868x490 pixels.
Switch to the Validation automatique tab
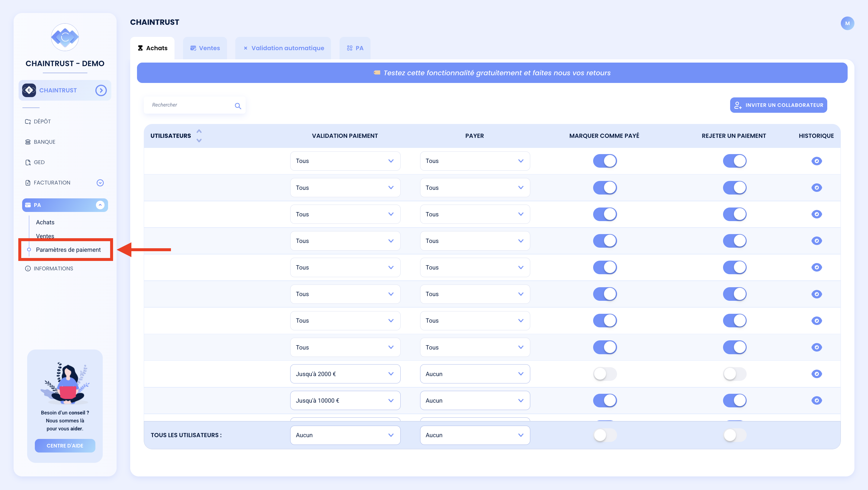pyautogui.click(x=283, y=48)
